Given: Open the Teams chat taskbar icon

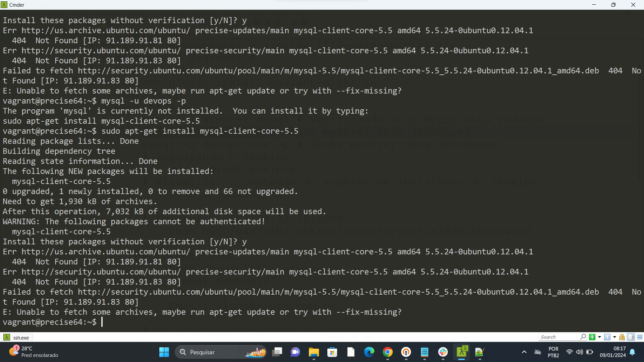Looking at the screenshot, I should tap(296, 352).
